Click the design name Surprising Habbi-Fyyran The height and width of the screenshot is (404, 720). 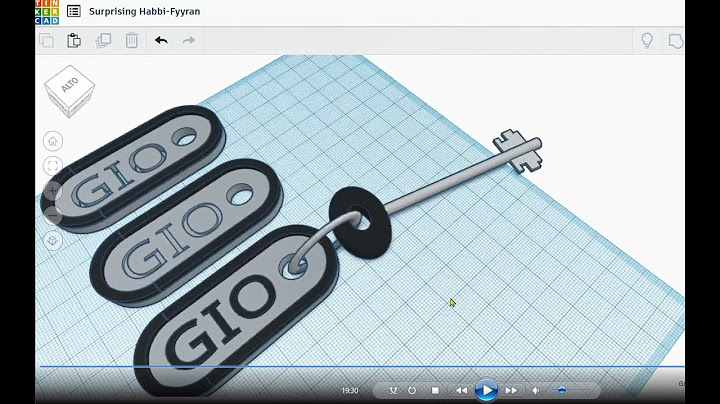(x=144, y=11)
